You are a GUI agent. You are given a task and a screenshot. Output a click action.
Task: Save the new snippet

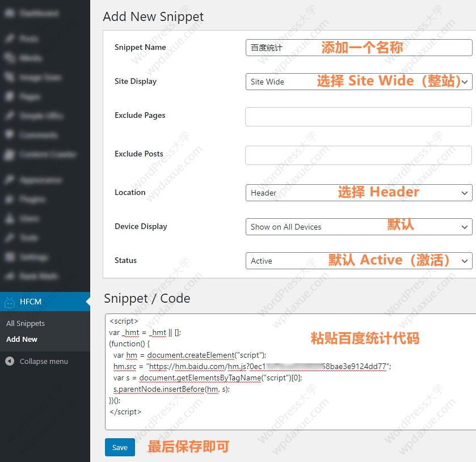coord(120,447)
